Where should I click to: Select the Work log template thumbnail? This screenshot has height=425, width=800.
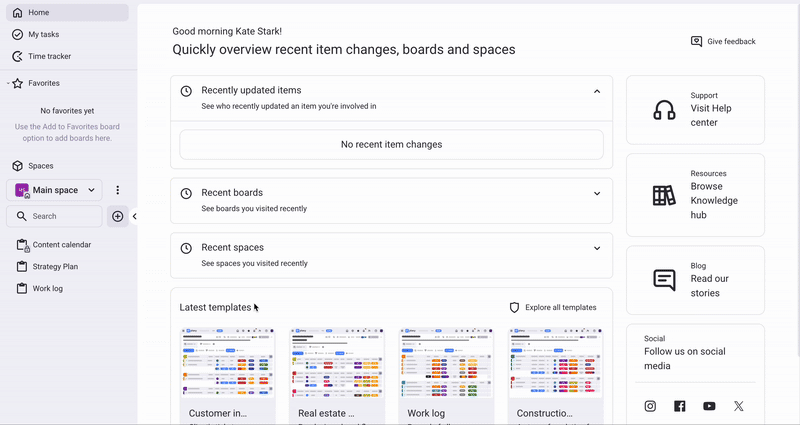coord(446,365)
